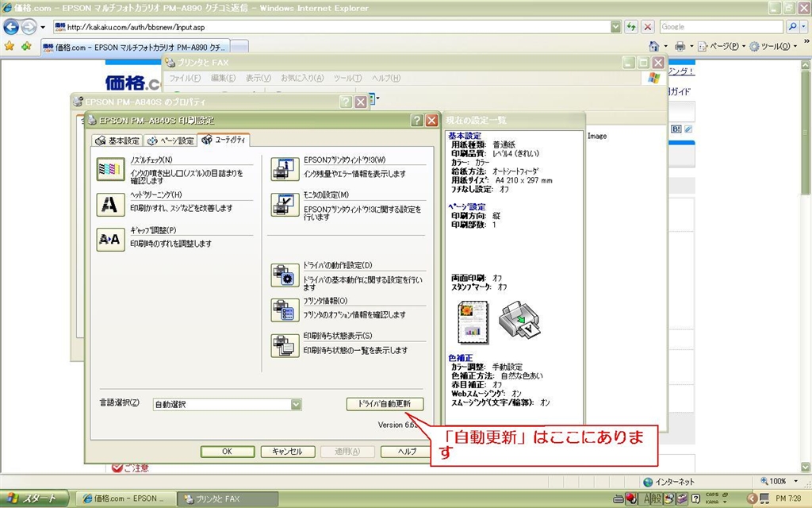The image size is (812, 508).
Task: Switch to the 基本設定 tab
Action: 117,140
